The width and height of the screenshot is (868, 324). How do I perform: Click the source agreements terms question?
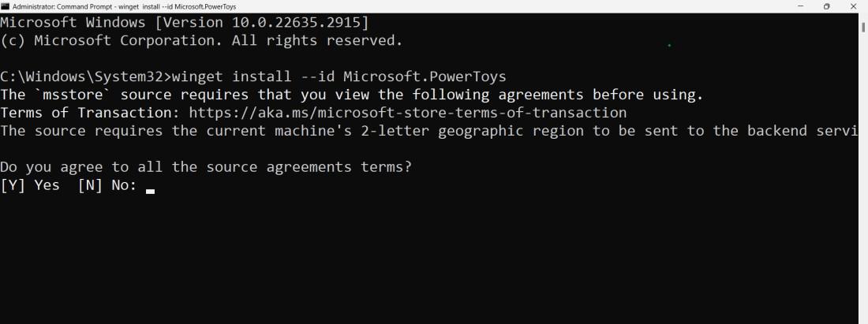206,167
